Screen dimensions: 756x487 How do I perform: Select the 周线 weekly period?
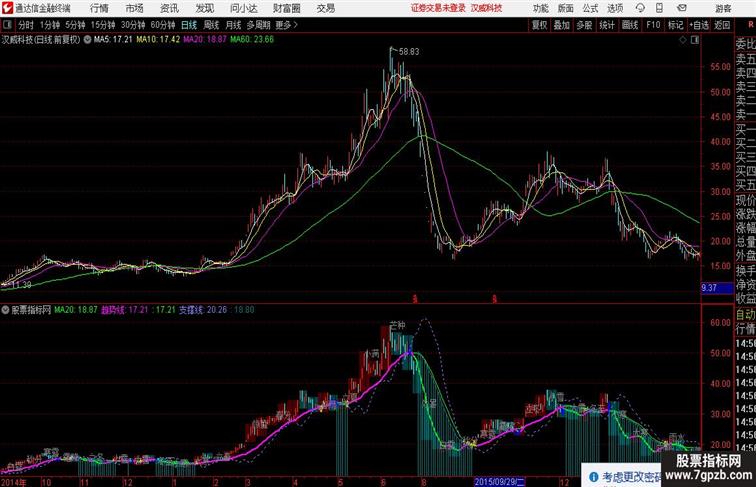click(x=211, y=25)
